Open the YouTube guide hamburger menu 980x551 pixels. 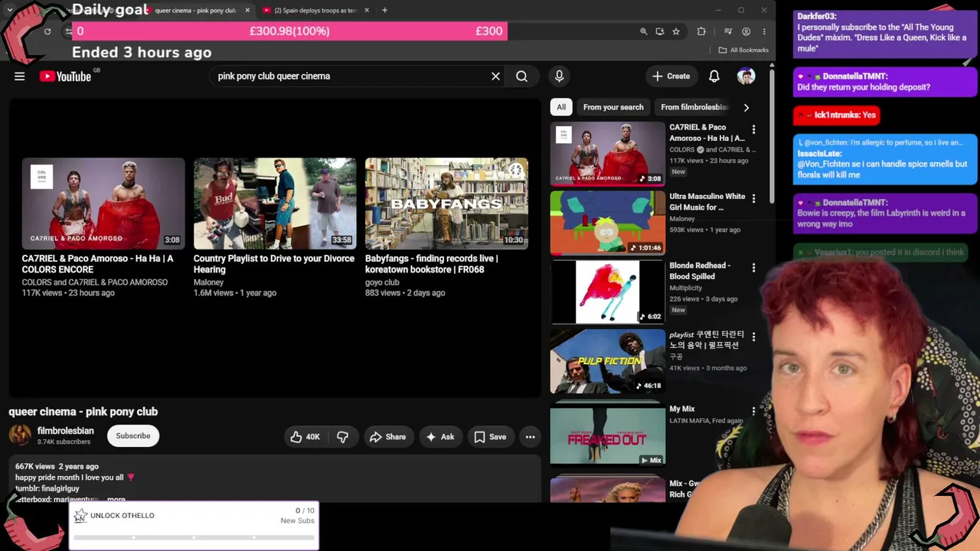[20, 76]
